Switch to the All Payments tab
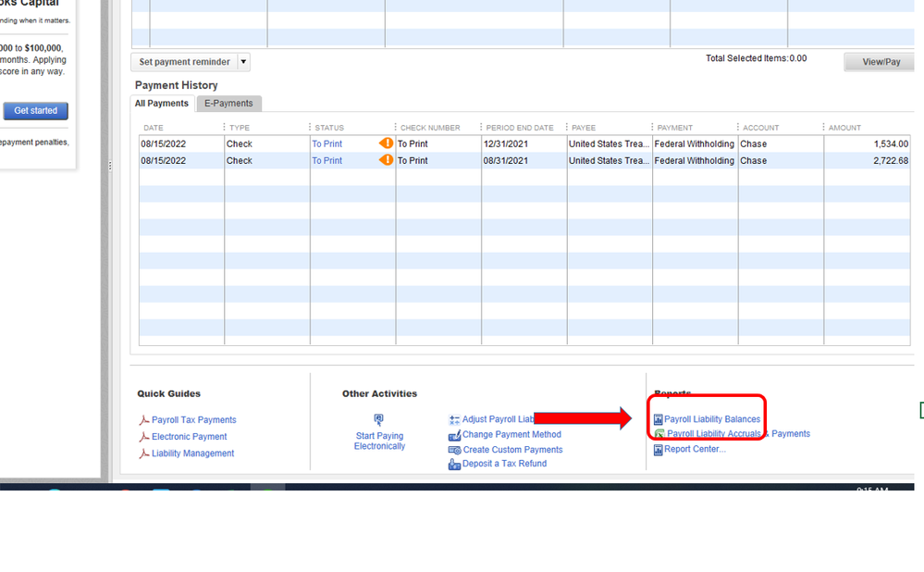Viewport: 924px width, 572px height. pos(162,104)
